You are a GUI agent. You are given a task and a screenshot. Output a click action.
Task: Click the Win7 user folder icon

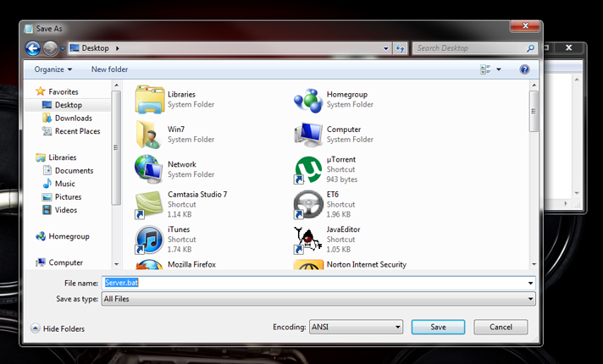[x=148, y=134]
